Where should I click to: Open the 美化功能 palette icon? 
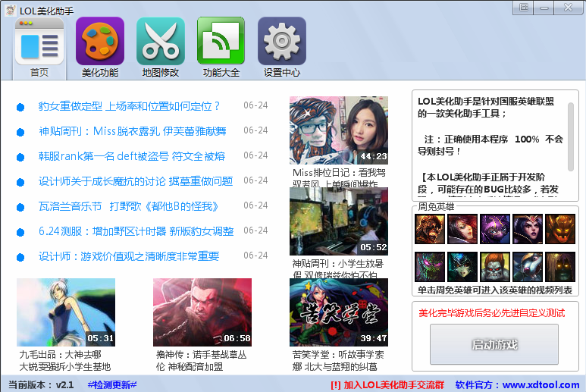click(x=100, y=41)
